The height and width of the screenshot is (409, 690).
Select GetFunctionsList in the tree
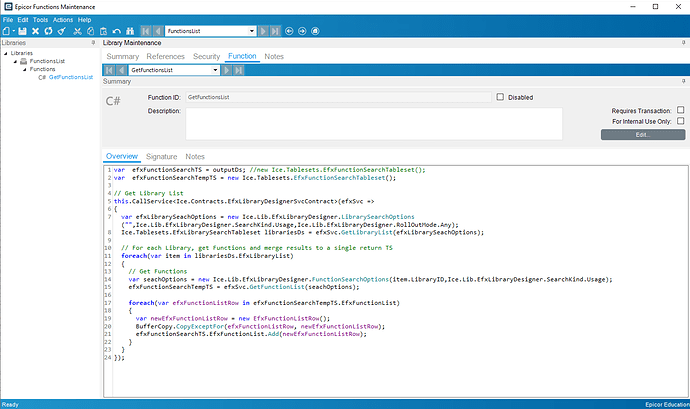click(x=71, y=77)
